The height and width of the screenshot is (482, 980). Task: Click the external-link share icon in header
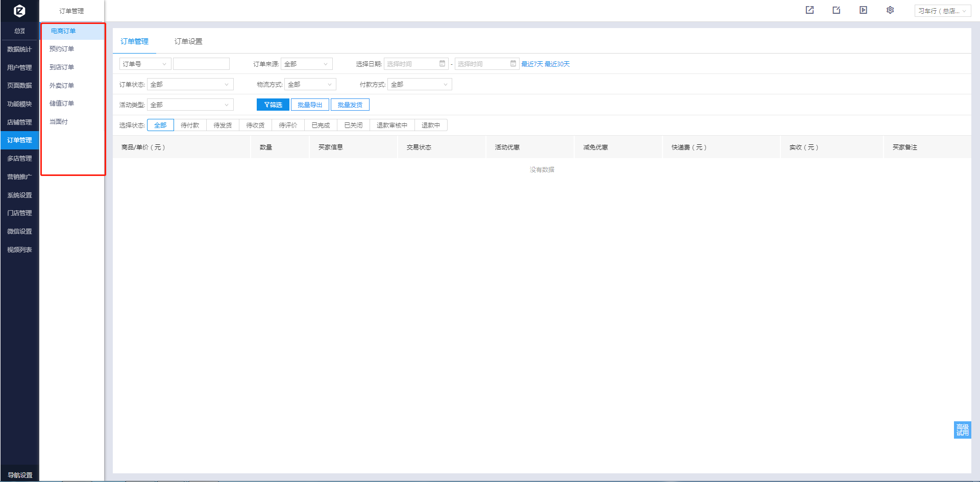(810, 10)
